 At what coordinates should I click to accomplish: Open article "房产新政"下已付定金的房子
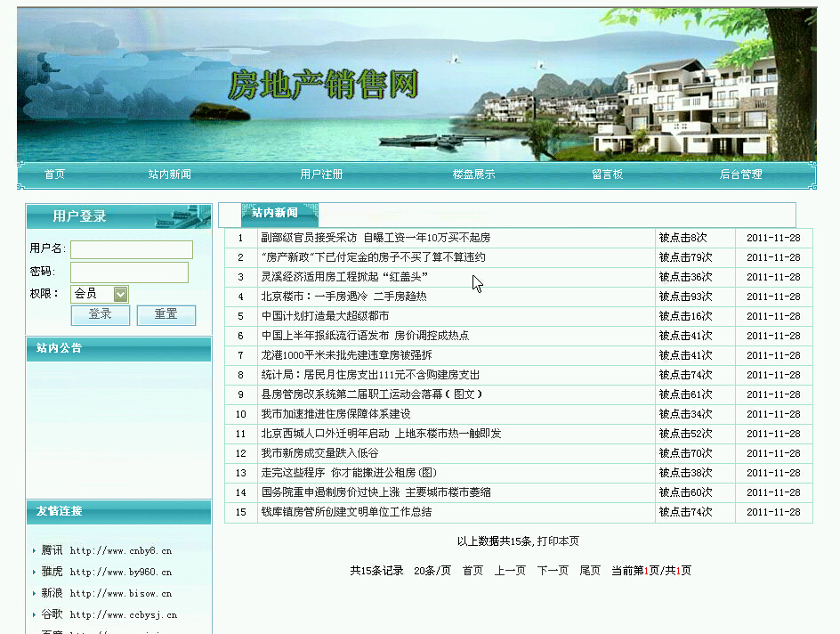[x=374, y=257]
